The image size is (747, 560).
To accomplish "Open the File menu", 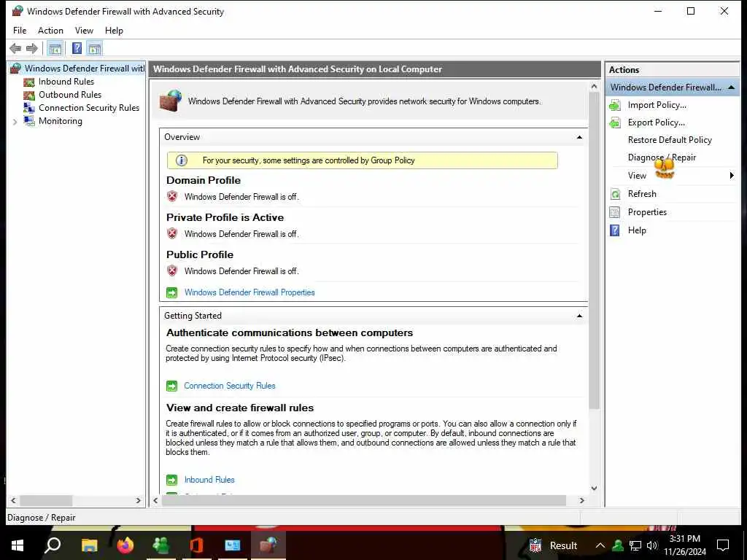I will click(20, 31).
